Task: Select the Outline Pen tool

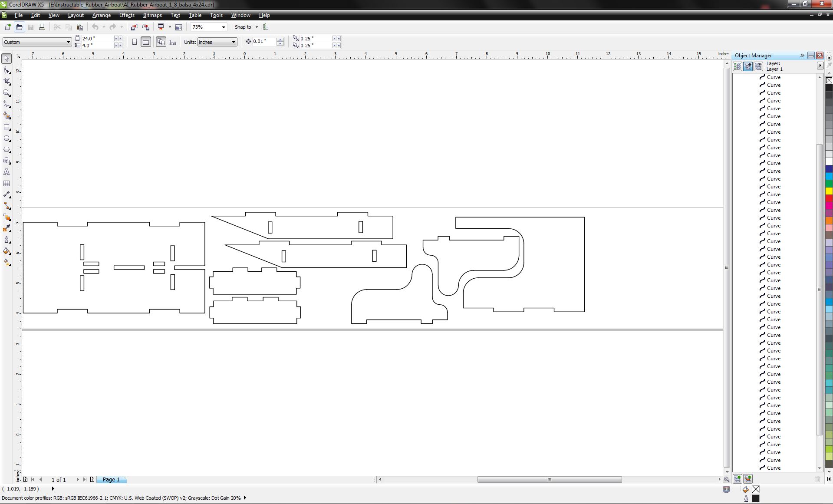Action: coord(7,240)
